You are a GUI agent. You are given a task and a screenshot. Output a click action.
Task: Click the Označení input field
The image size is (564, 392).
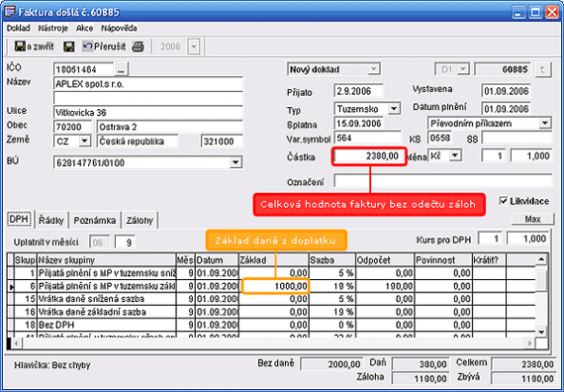click(x=442, y=180)
